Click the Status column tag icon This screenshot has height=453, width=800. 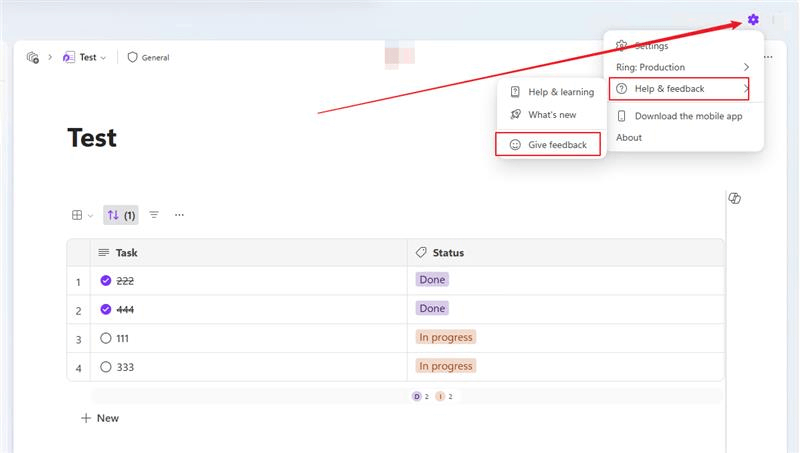[x=421, y=252]
